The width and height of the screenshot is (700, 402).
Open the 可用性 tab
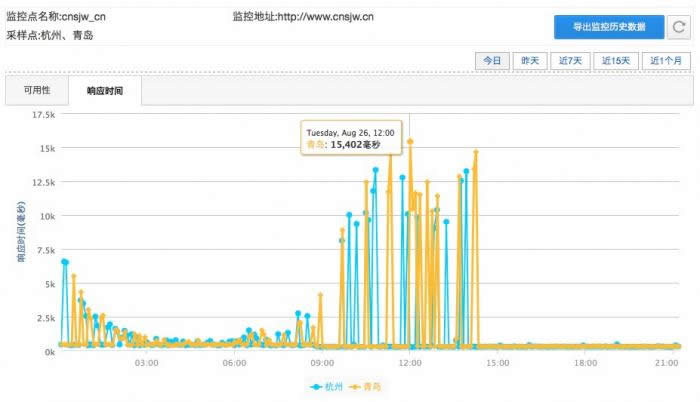click(x=39, y=90)
